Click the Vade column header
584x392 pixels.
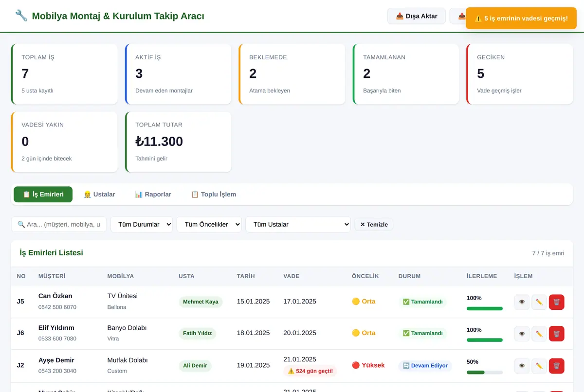click(x=292, y=276)
